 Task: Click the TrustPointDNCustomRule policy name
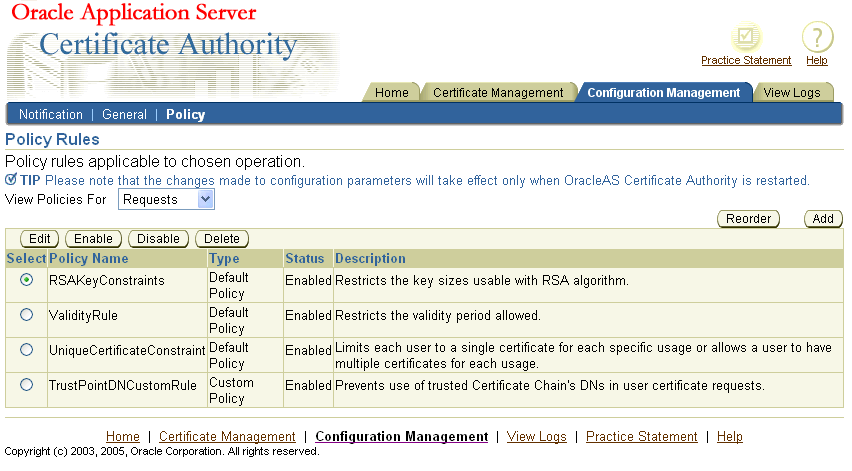click(x=123, y=385)
